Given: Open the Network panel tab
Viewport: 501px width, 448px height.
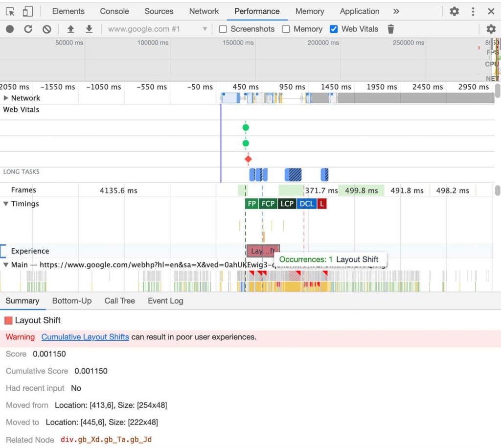Looking at the screenshot, I should tap(204, 12).
